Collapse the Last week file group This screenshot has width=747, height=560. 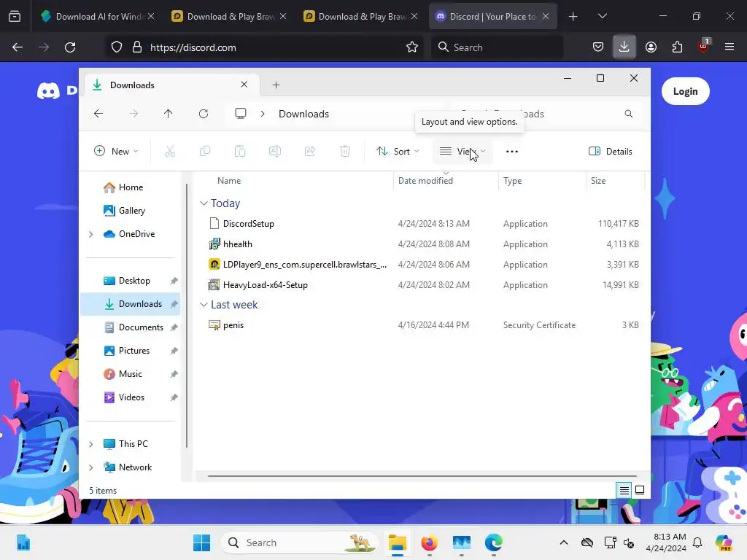pos(204,305)
